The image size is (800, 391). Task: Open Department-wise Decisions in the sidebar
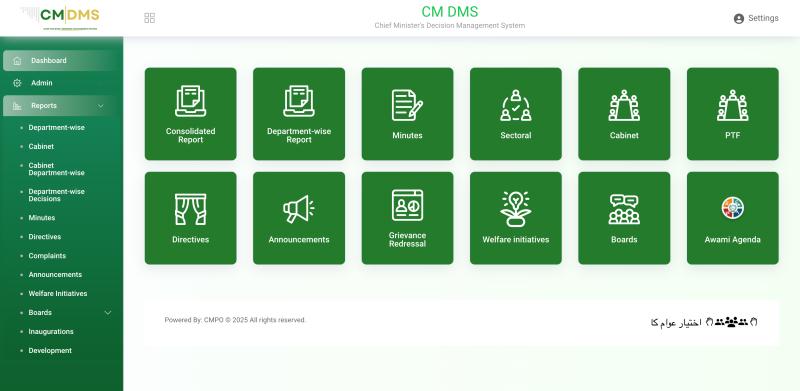click(57, 195)
